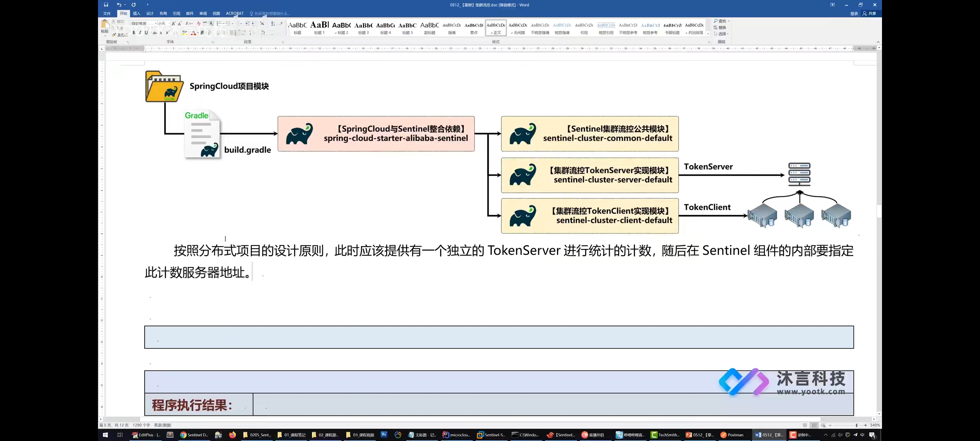Save the document with the floppy disk icon

coord(106,5)
